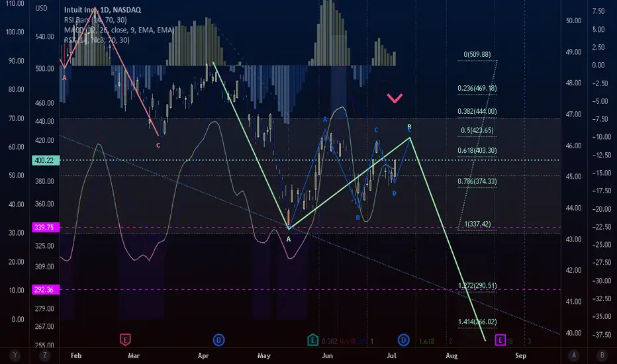Screen dimensions: 617x364
Task: Open the blue dividend marker near April
Action: 218,340
